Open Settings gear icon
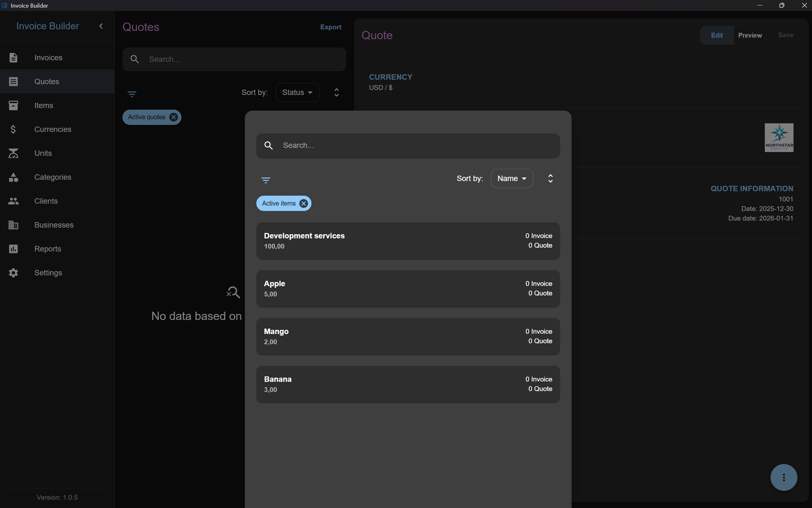 [x=13, y=272]
